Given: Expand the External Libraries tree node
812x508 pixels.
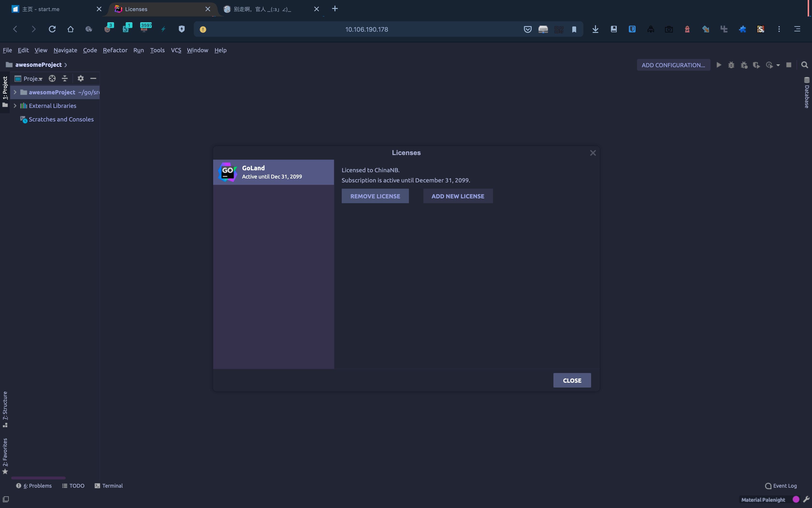Looking at the screenshot, I should click(15, 105).
